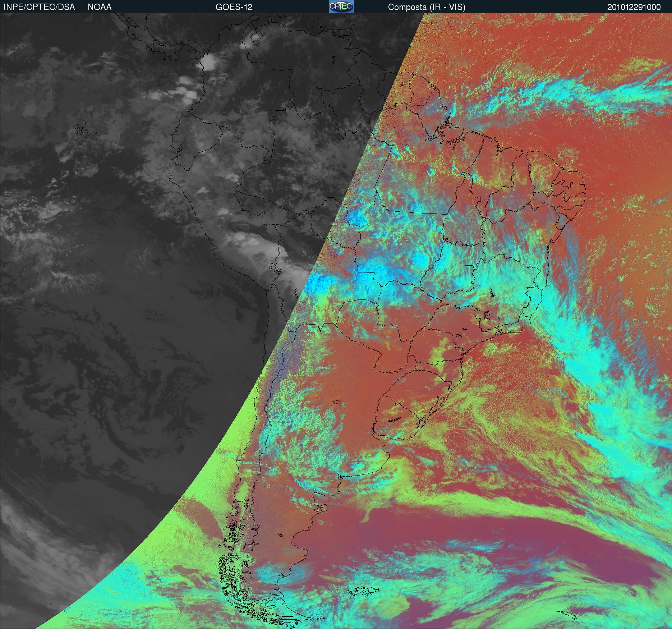Select the Lake Titicaca outline
Image resolution: width=672 pixels, height=629 pixels.
276,268
